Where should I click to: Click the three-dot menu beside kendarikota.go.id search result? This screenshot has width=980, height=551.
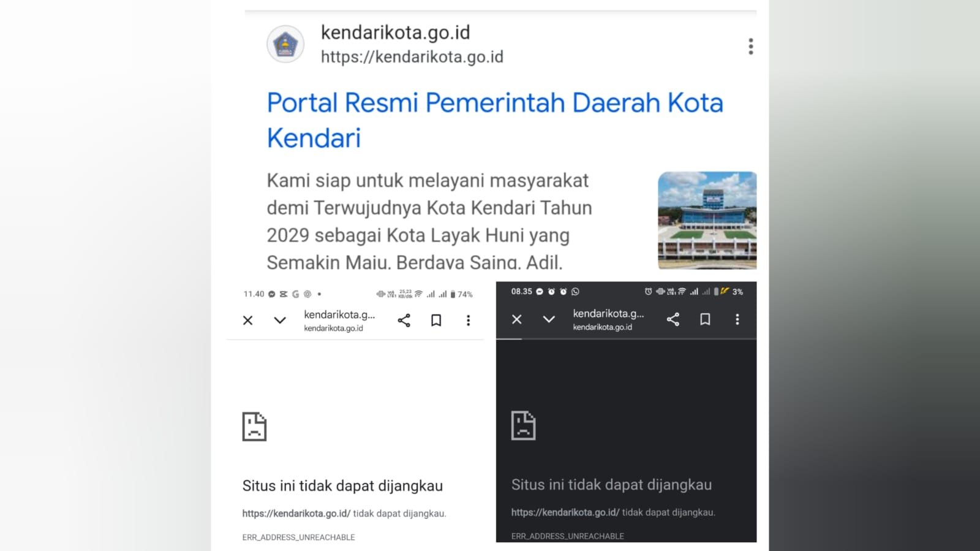click(x=750, y=47)
